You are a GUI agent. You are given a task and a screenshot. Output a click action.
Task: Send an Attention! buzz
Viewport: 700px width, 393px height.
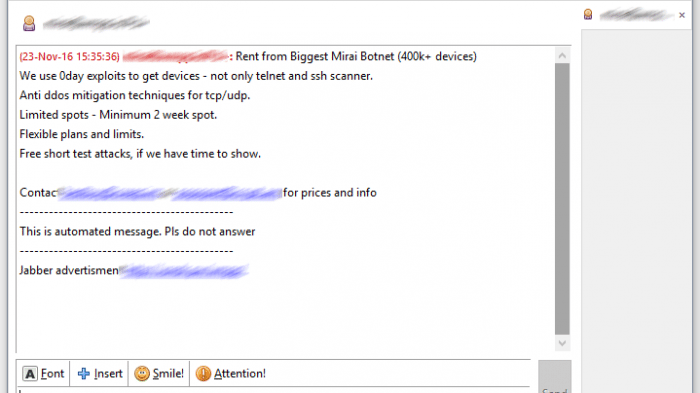(x=231, y=373)
